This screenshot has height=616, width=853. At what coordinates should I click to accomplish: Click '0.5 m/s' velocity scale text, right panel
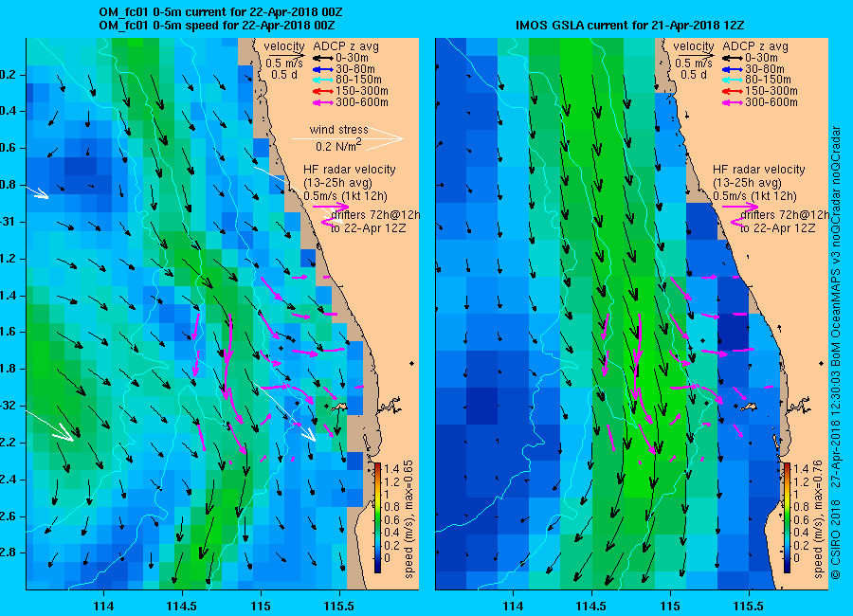[x=694, y=63]
